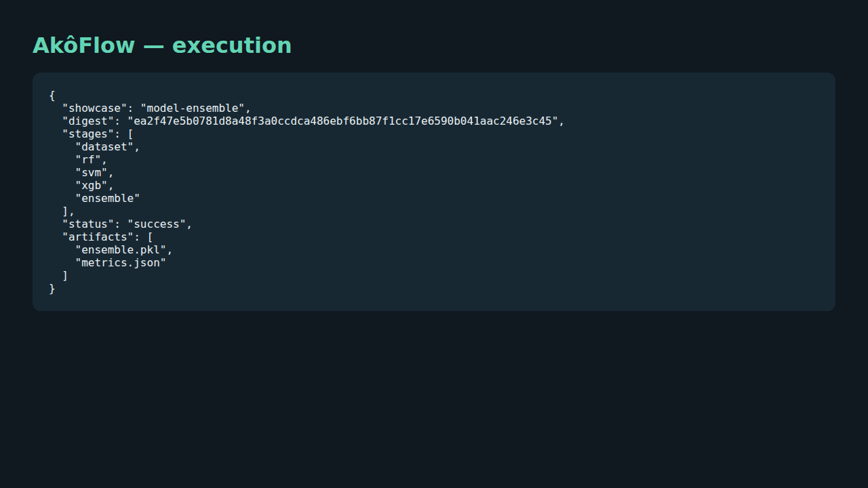The image size is (868, 488).
Task: Click the "ensemble" stage entry
Action: click(108, 199)
